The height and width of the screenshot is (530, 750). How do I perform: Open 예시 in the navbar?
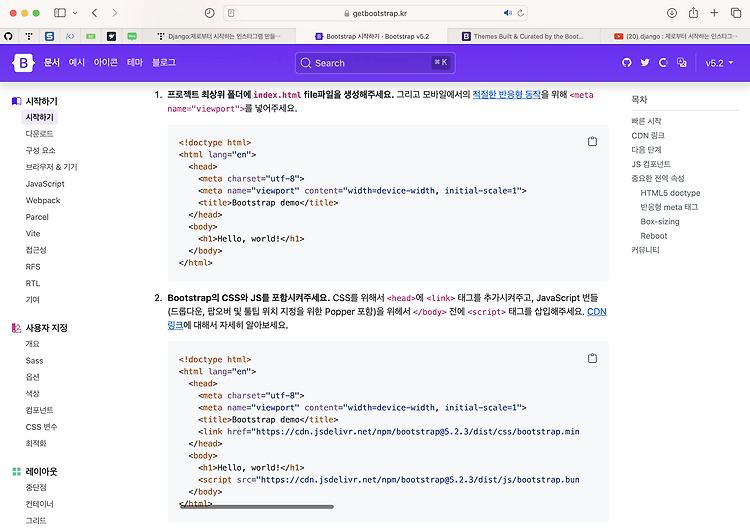(x=77, y=62)
